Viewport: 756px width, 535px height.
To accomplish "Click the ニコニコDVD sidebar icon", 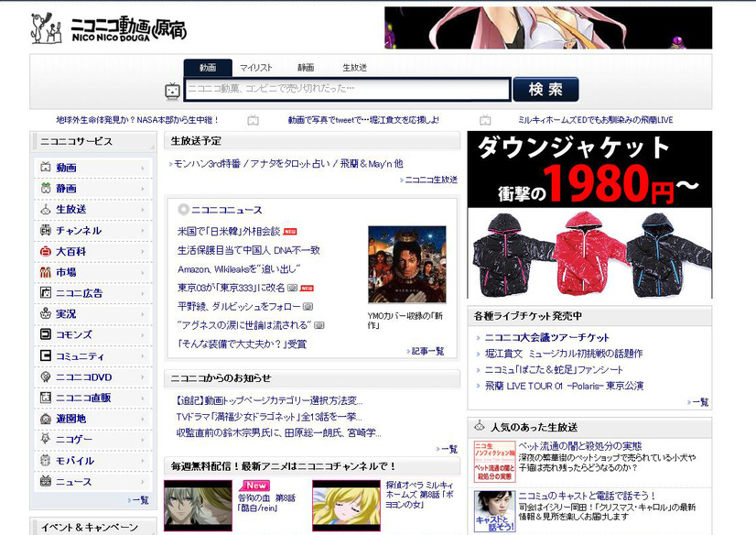I will coord(46,377).
